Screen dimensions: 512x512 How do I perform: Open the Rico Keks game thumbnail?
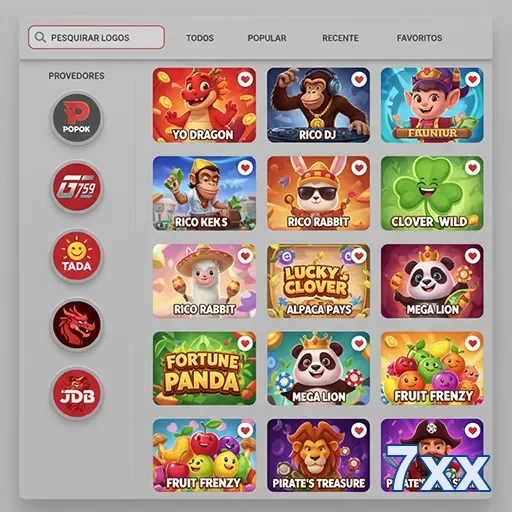click(204, 193)
